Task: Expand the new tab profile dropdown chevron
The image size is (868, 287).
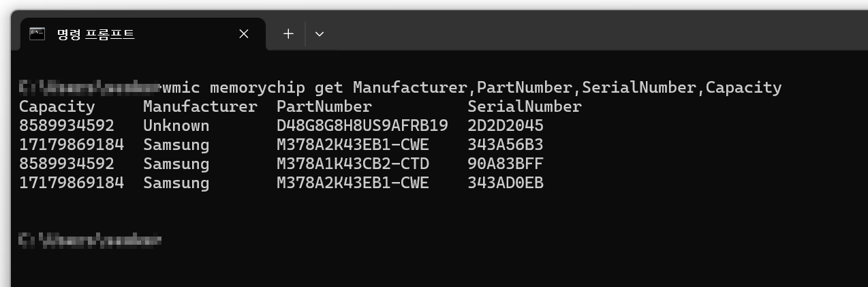Action: pos(320,34)
